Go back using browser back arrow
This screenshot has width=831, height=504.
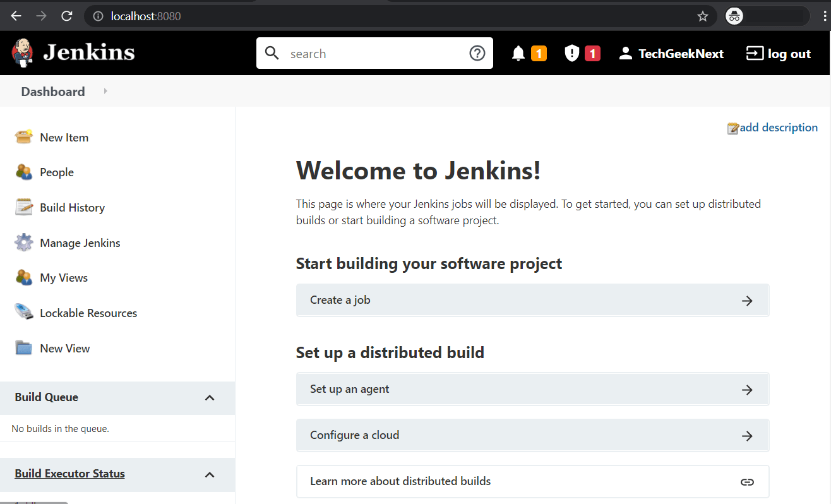point(16,16)
